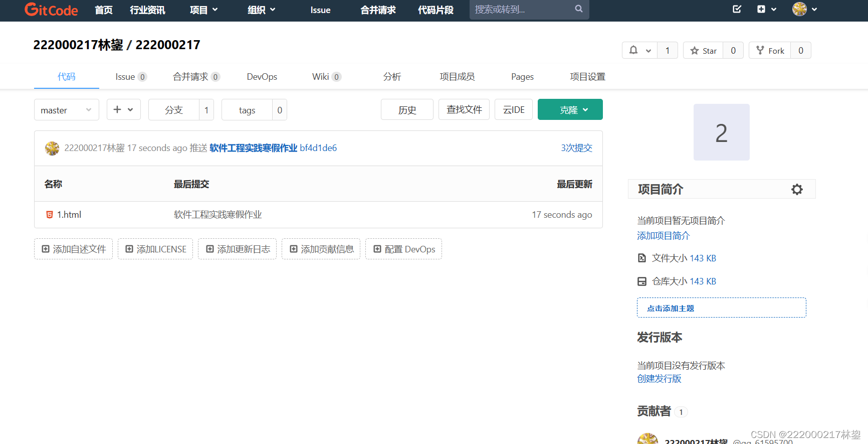Open the 行业资讯 nav item

click(147, 10)
